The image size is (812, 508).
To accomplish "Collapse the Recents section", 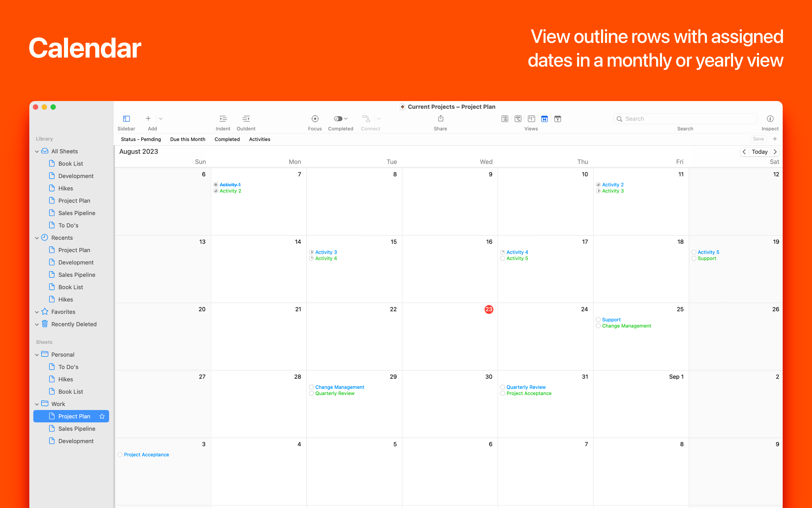I will [x=37, y=238].
